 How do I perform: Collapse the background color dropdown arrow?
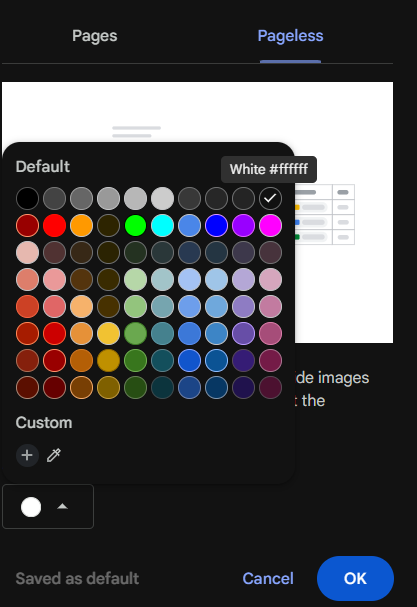click(62, 506)
